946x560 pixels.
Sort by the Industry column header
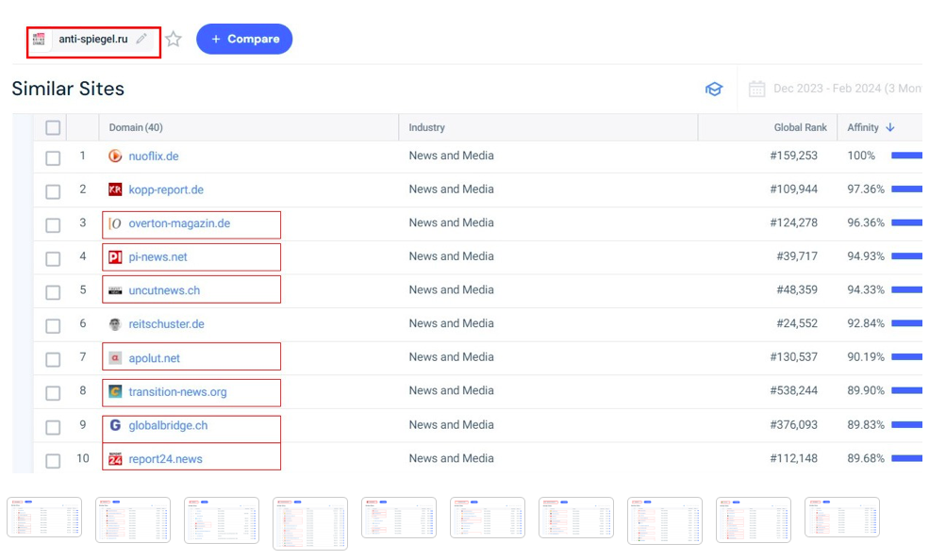[426, 128]
